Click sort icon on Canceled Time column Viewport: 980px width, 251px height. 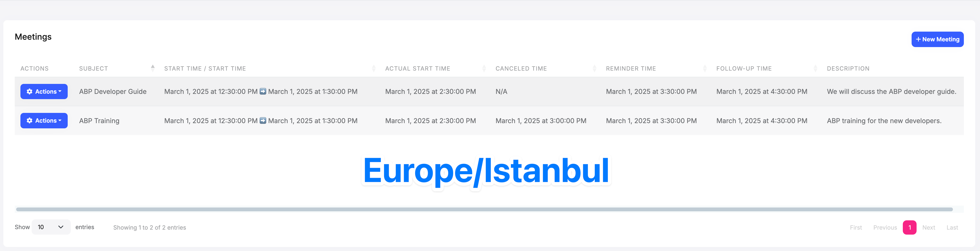(x=594, y=68)
